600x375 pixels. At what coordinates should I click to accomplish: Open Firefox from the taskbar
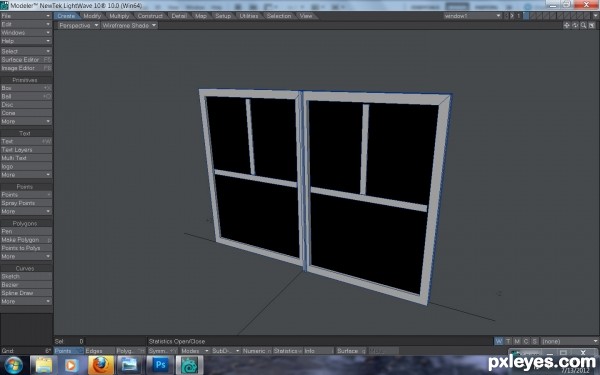(x=101, y=365)
